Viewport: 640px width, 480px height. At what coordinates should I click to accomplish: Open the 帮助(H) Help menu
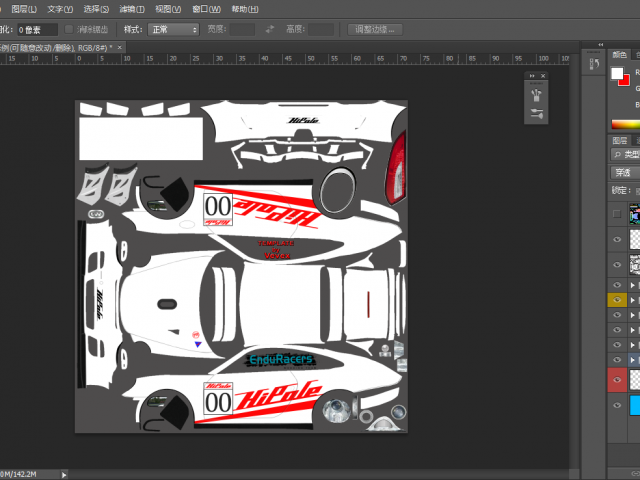tap(245, 9)
